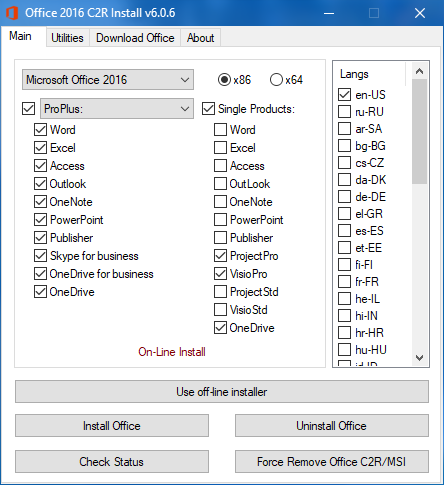The height and width of the screenshot is (485, 444).
Task: Enable the da-DK language
Action: click(344, 180)
